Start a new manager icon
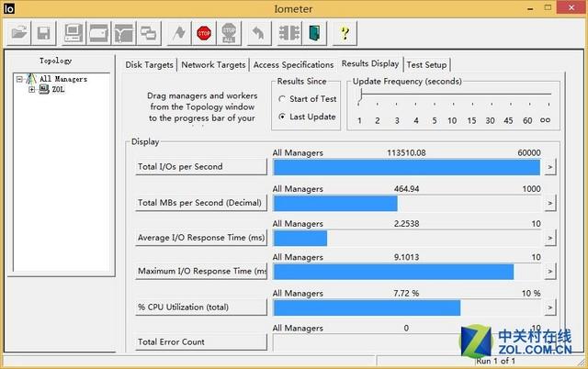Screen dimensions: 588x369 tap(73, 33)
